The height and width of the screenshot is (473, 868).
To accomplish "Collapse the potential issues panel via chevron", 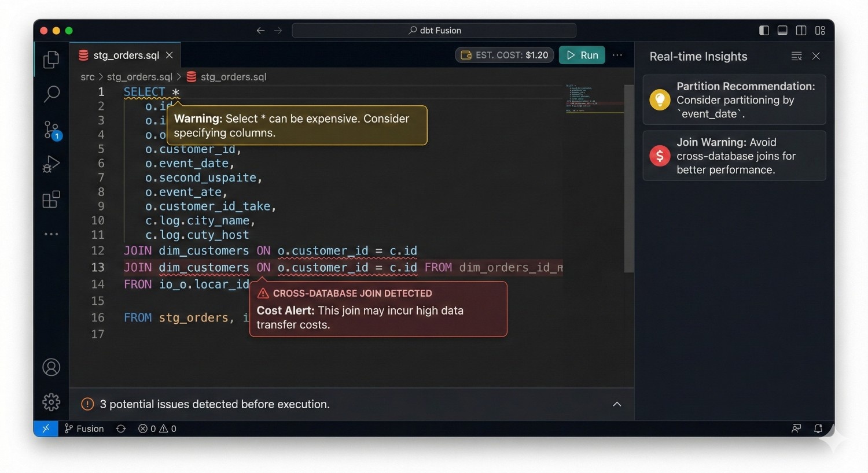I will pos(617,404).
